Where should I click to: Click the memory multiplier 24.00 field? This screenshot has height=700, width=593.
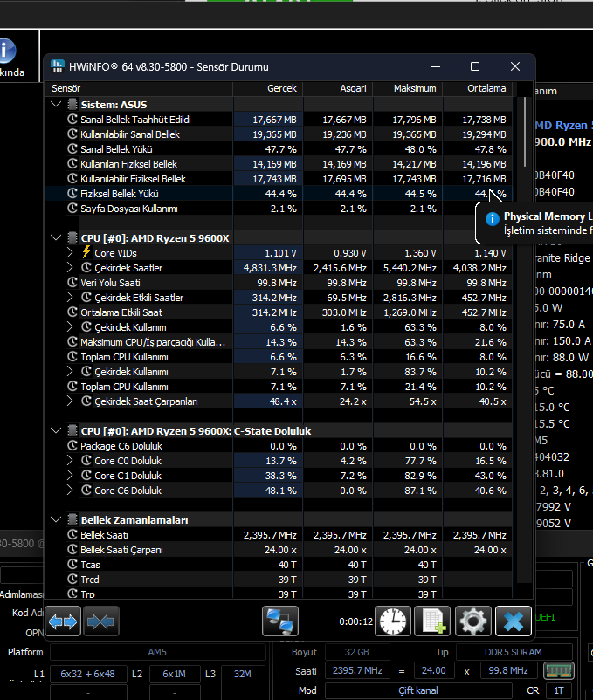pyautogui.click(x=433, y=670)
